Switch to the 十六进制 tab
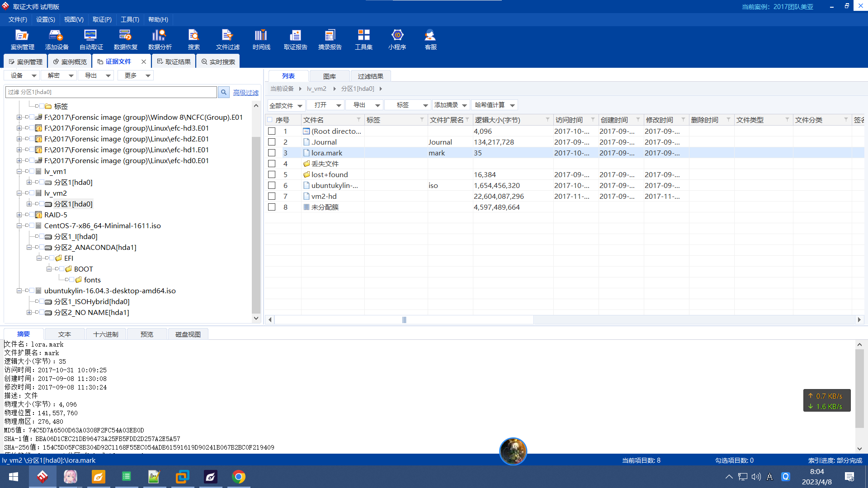Screen dimensions: 868x488 click(x=106, y=334)
